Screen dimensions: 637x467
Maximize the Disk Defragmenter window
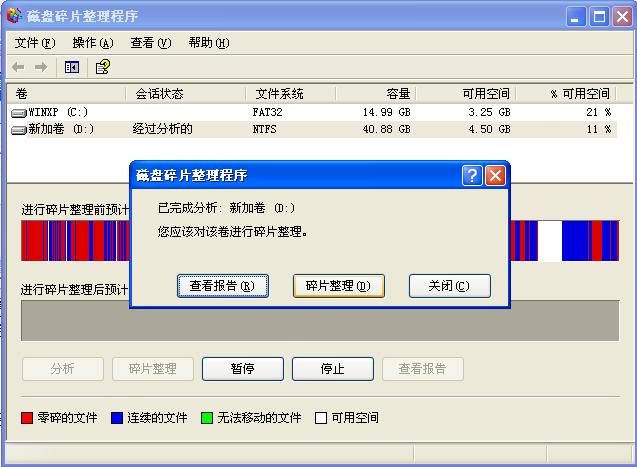[x=599, y=17]
